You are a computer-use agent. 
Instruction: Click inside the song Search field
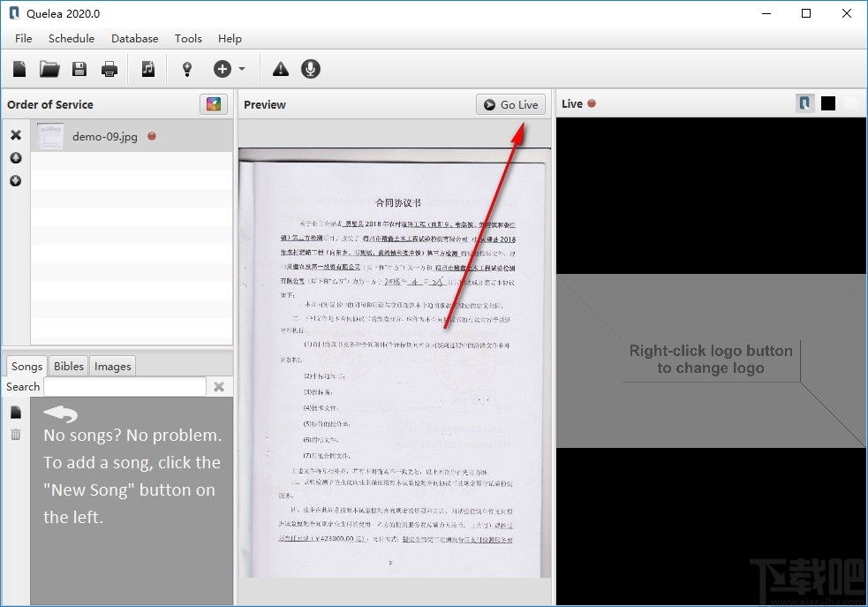(125, 386)
